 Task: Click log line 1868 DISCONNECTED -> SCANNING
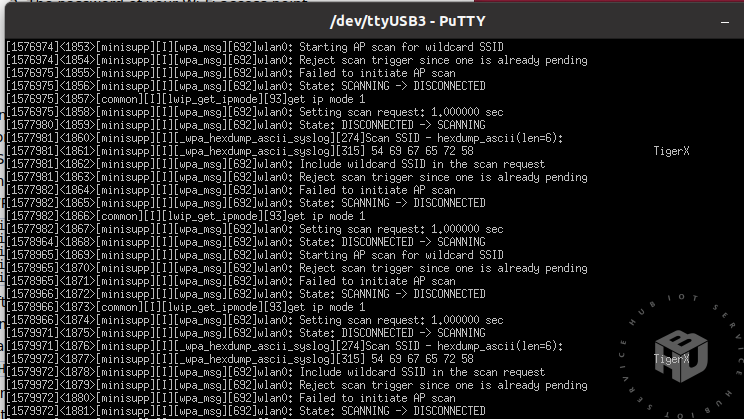[x=245, y=242]
